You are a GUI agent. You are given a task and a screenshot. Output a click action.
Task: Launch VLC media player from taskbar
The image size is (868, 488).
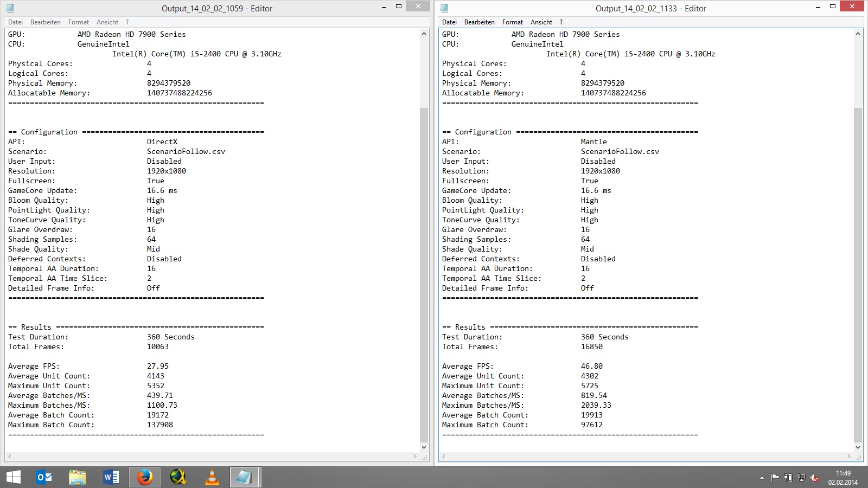click(212, 477)
